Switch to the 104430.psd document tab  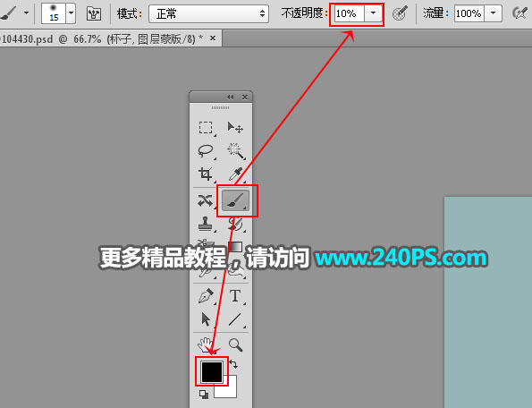pos(102,39)
